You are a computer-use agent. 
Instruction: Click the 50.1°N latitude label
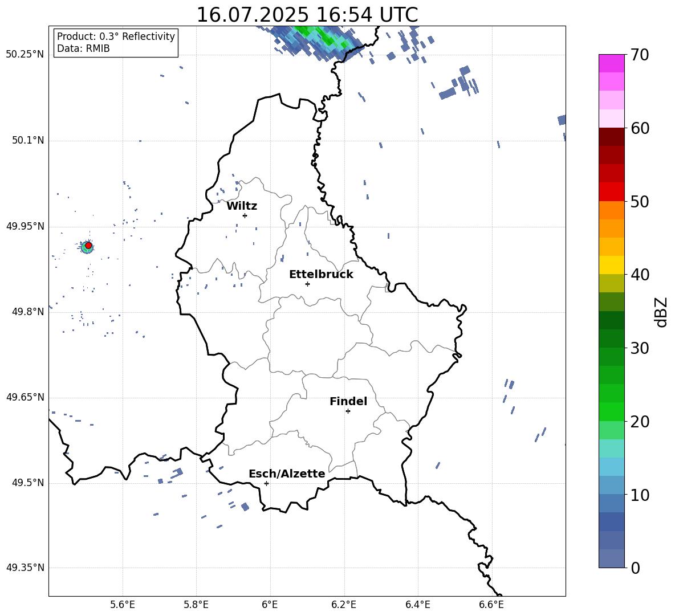(28, 141)
